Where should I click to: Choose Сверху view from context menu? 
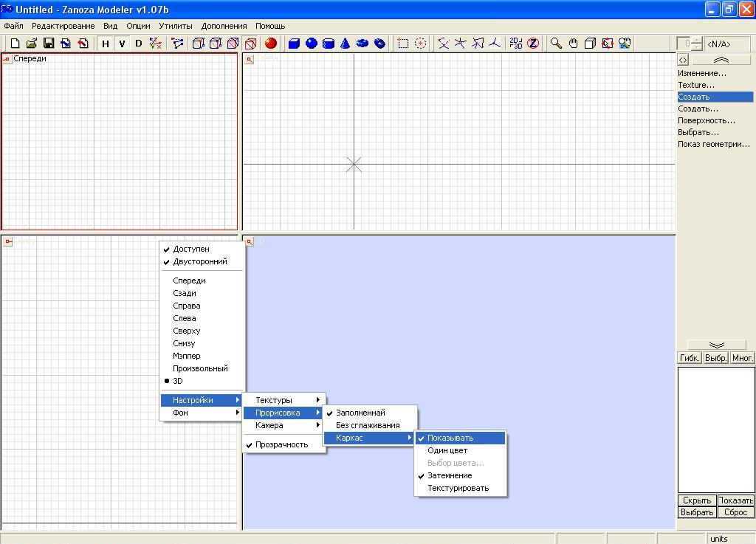186,331
